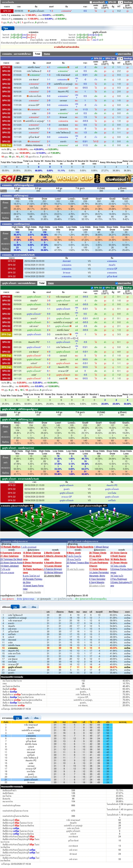Open player 21 Alex Calatrava link
The height and width of the screenshot is (868, 133).
pyautogui.click(x=9, y=556)
